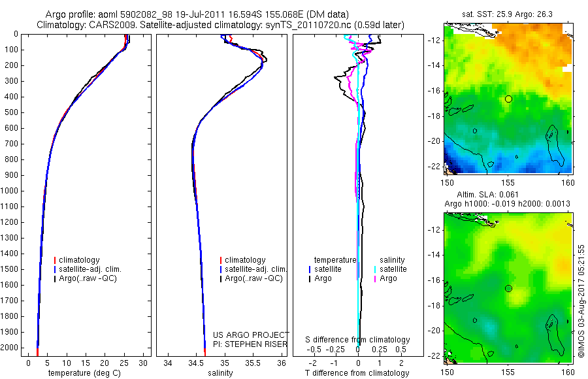Click T difference axis tick label 1
The height and width of the screenshot is (379, 588).
pos(380,363)
